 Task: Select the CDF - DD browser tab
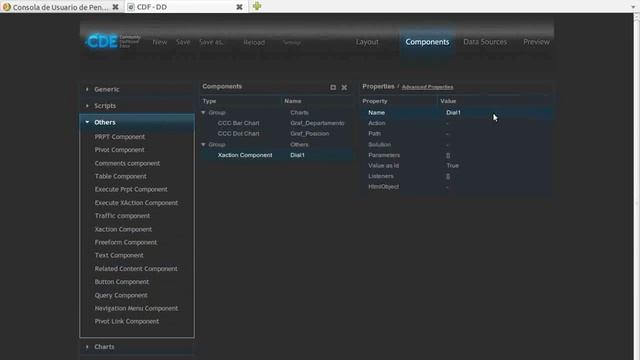[186, 7]
